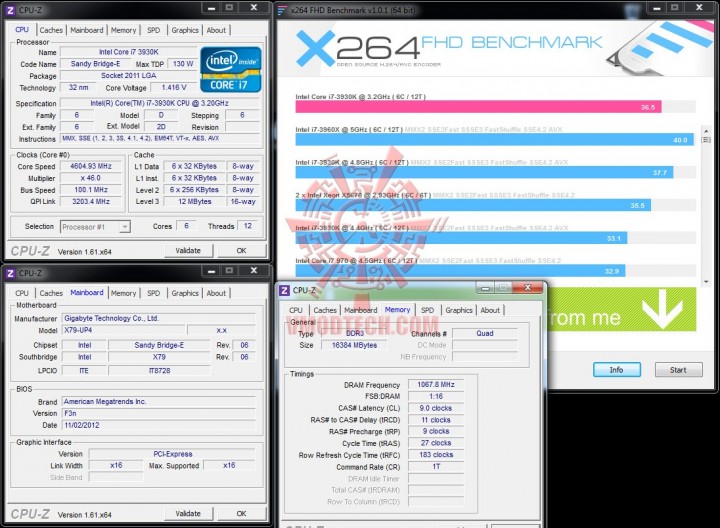
Task: Click Gigabyte Technology Co., Ltd. manufacturer field
Action: [159, 318]
